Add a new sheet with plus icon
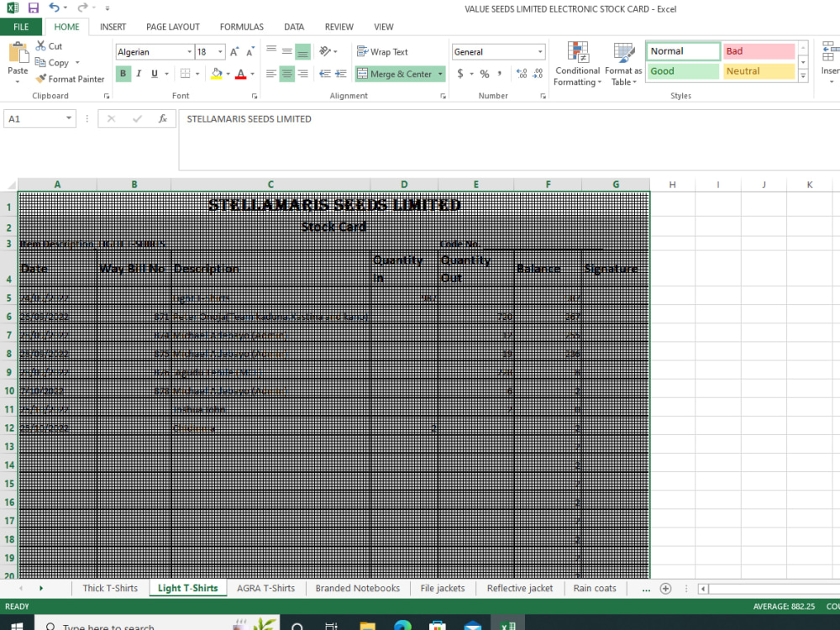 coord(665,588)
